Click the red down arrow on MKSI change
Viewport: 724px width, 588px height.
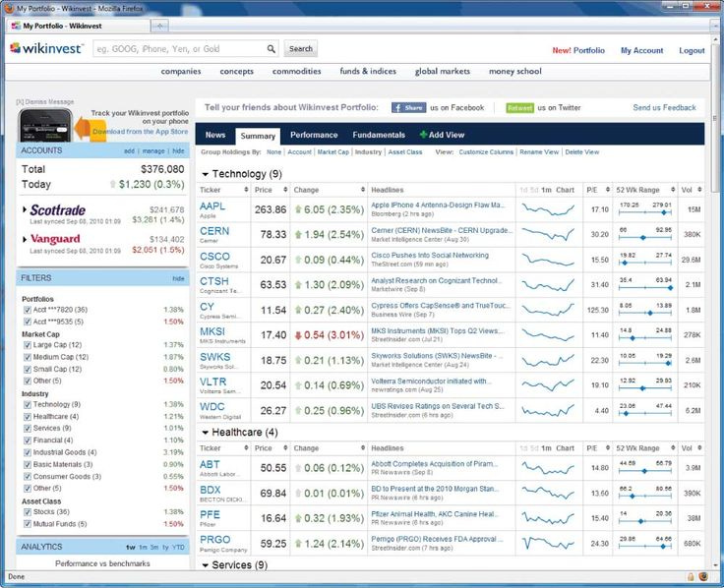pyautogui.click(x=298, y=335)
